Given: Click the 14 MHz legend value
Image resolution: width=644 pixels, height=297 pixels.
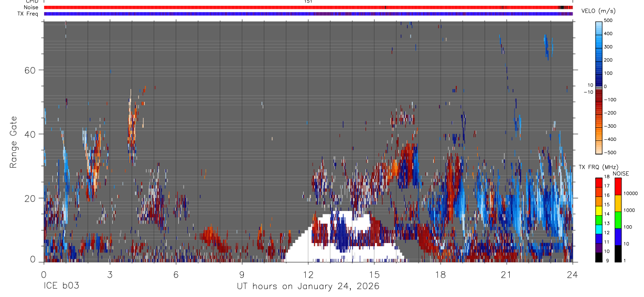Looking at the screenshot, I should (x=607, y=214).
